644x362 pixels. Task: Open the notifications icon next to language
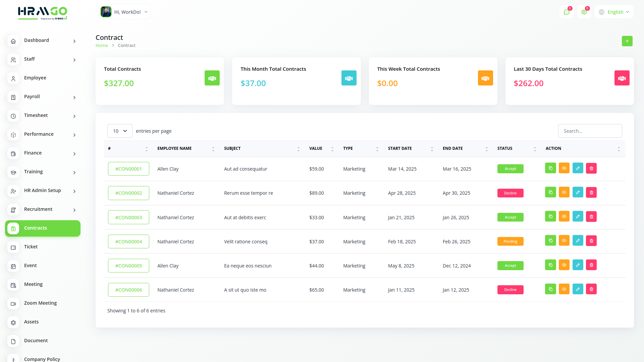tap(584, 12)
